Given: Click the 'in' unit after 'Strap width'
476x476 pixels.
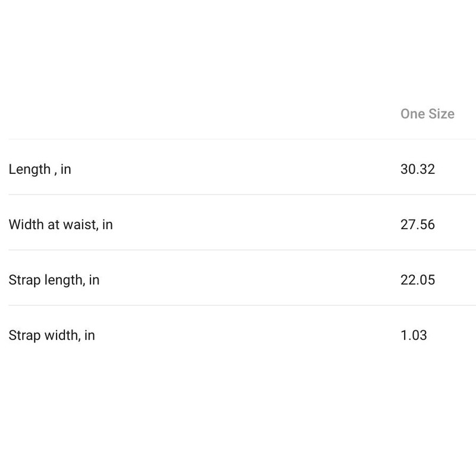Looking at the screenshot, I should coord(89,335).
